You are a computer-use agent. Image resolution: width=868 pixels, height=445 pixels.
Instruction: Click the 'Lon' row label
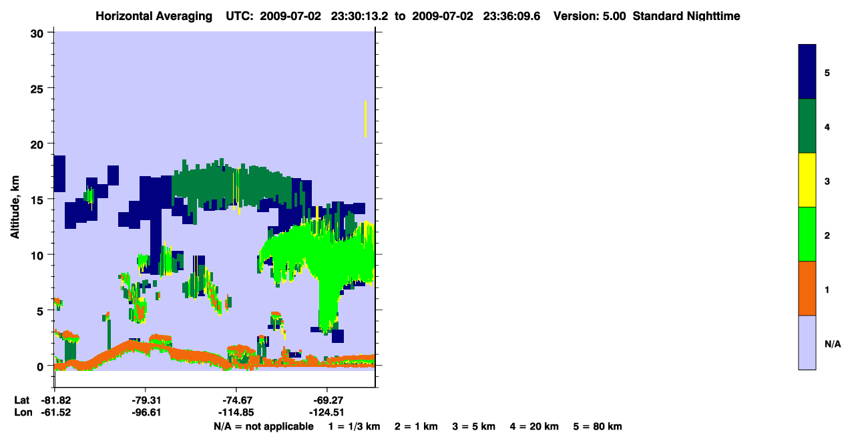click(x=22, y=412)
